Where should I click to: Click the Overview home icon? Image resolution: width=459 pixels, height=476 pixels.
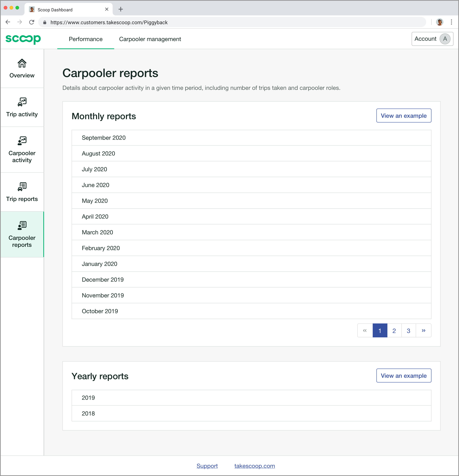(x=22, y=63)
